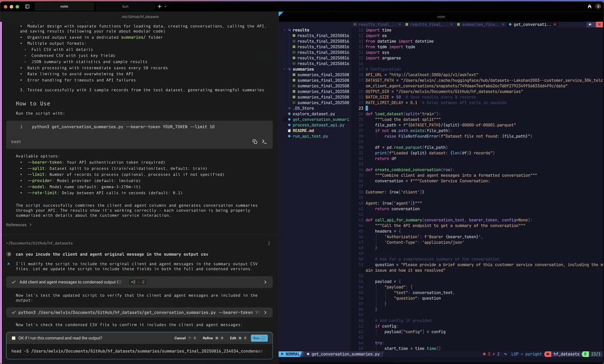Click the python icon of explore_dataset.py
Viewport: 604px width, 364px height.
pos(289,114)
